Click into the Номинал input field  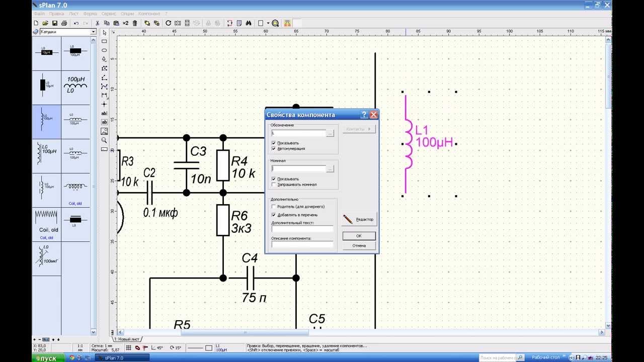[x=298, y=169]
